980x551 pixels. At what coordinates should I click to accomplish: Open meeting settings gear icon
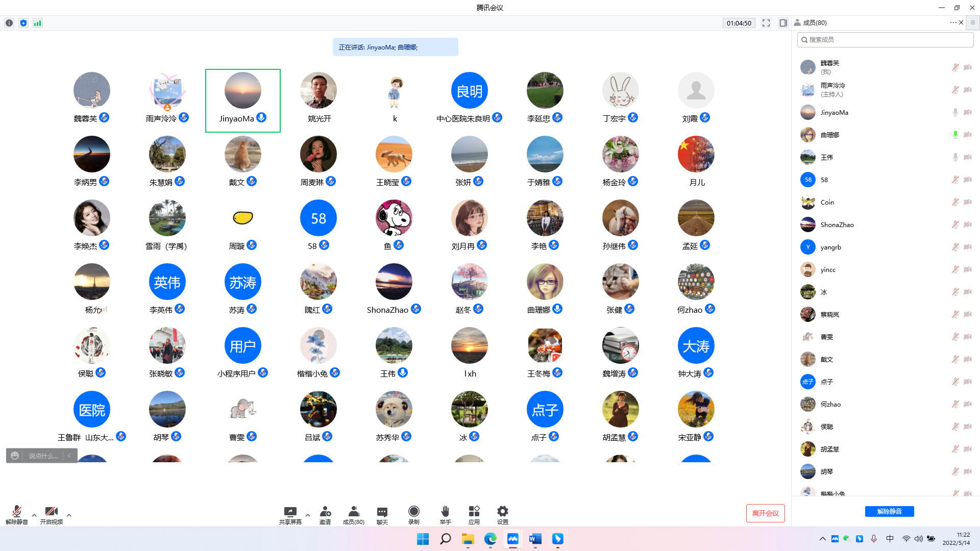[502, 512]
